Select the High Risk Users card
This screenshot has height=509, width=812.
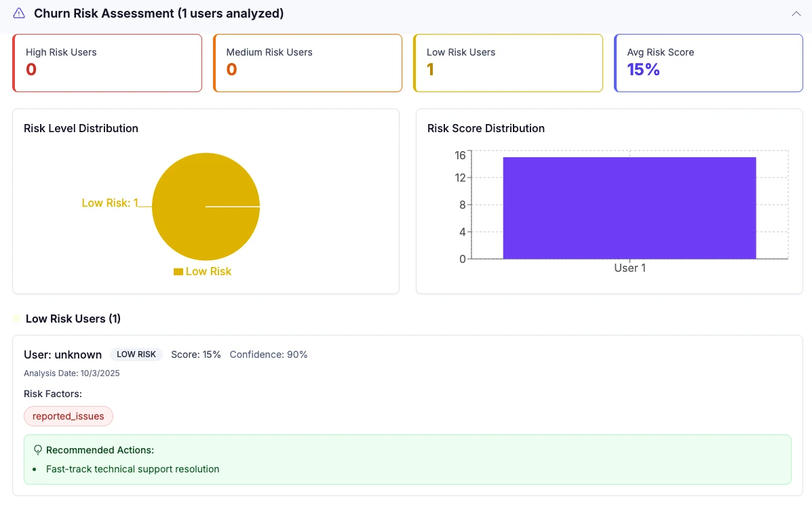[x=107, y=63]
